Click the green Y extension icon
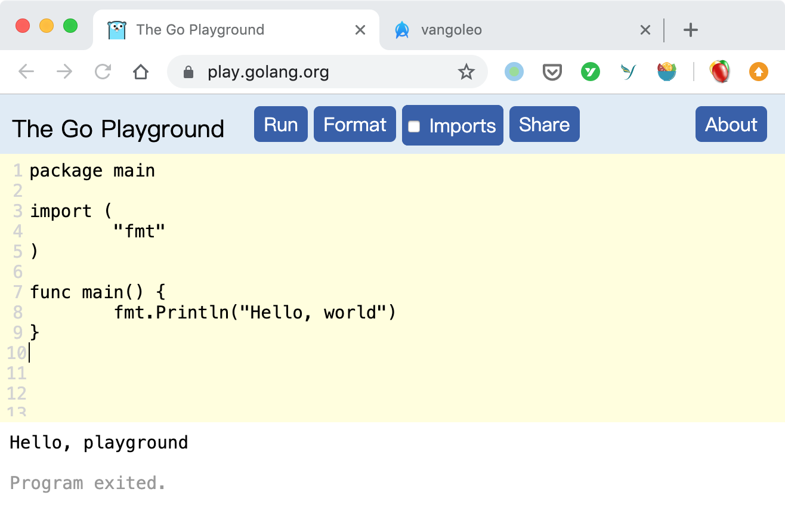 coord(590,72)
